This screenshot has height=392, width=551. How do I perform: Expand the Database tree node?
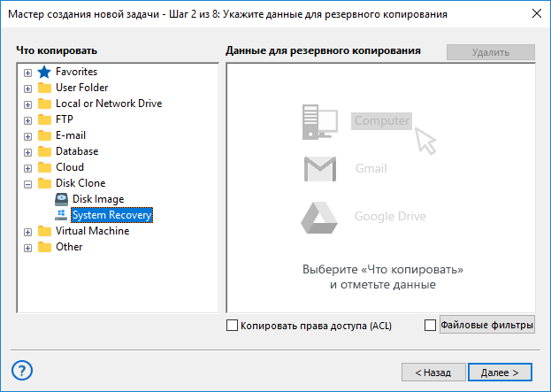27,152
